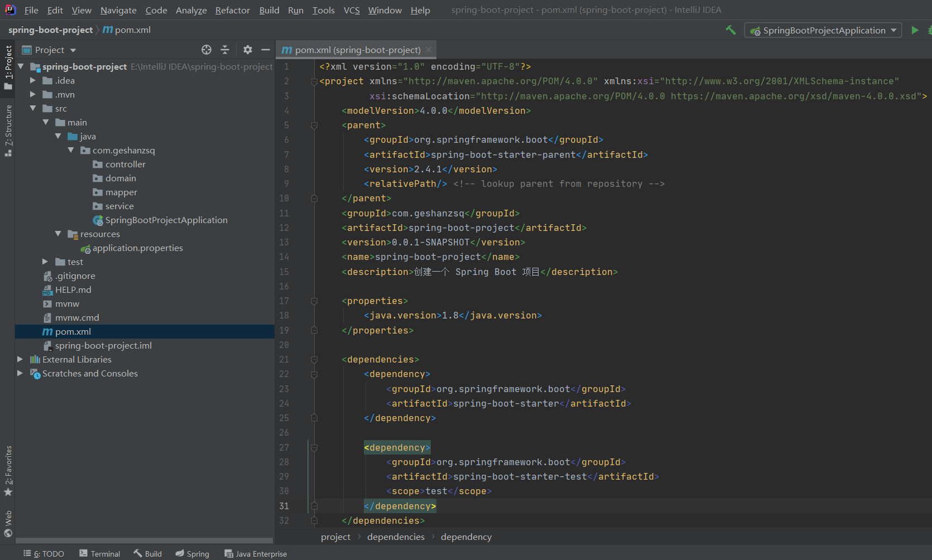Viewport: 932px width, 560px height.
Task: Click the 'project' breadcrumb in the editor
Action: [335, 537]
